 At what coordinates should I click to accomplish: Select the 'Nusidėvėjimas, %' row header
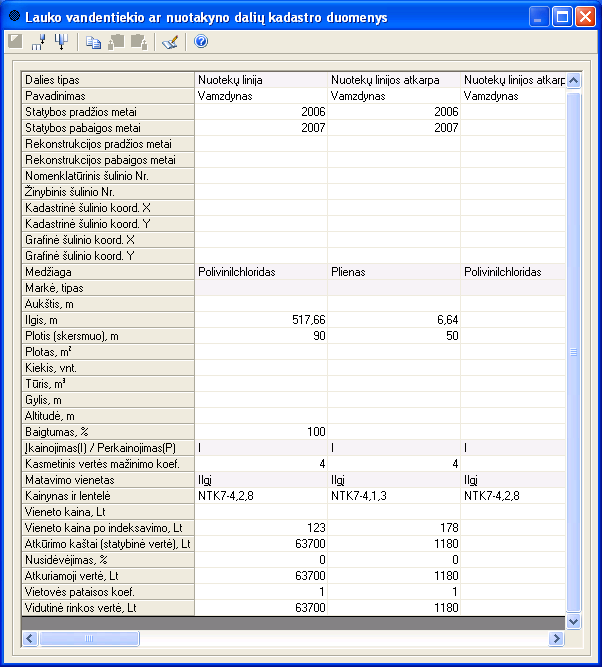(108, 560)
